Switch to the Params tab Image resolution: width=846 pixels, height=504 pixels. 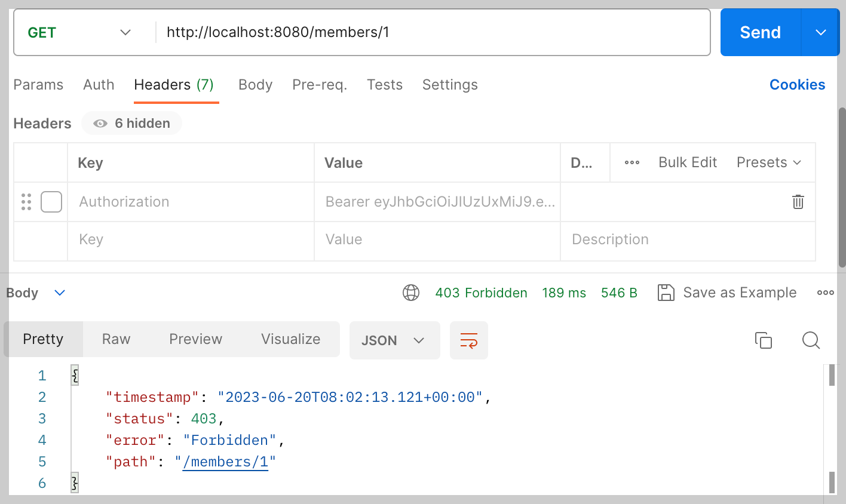38,85
